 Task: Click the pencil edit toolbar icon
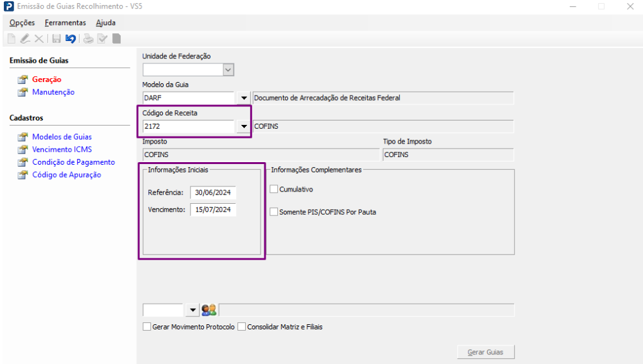(25, 39)
